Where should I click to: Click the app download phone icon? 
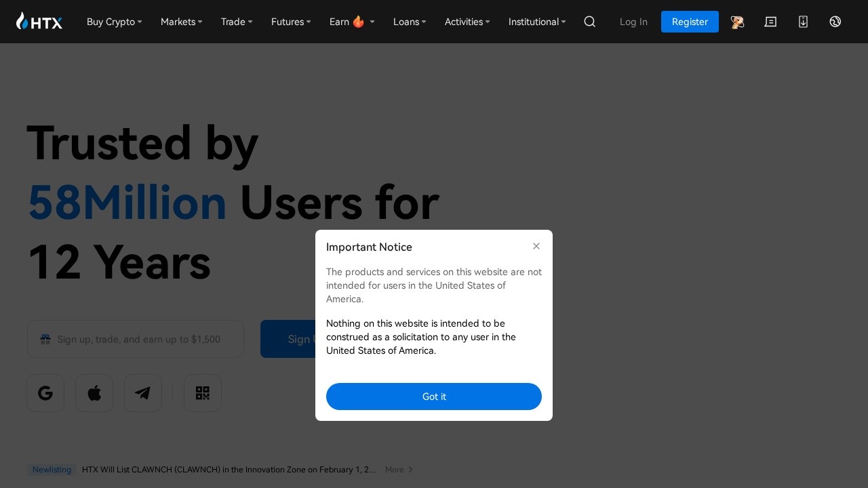[803, 22]
